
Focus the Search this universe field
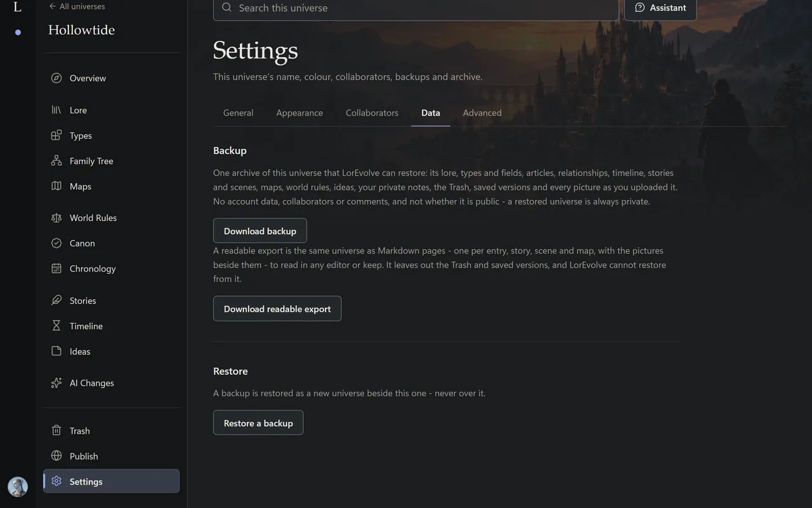(x=416, y=8)
